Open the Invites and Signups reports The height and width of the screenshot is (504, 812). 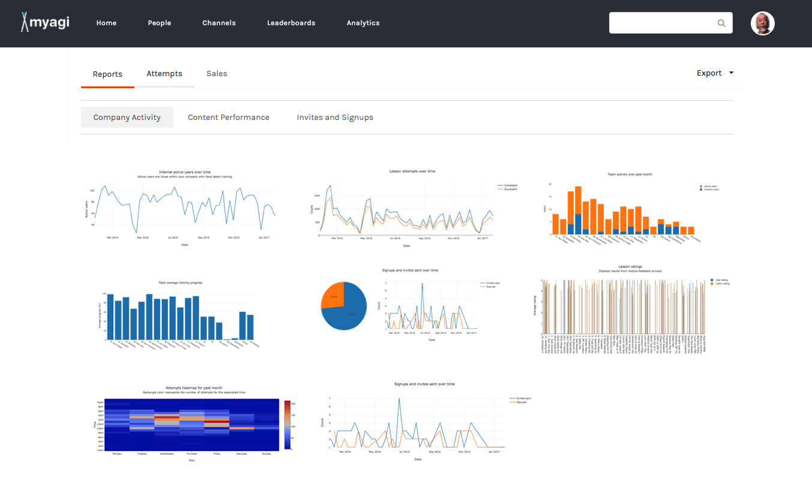pos(335,118)
